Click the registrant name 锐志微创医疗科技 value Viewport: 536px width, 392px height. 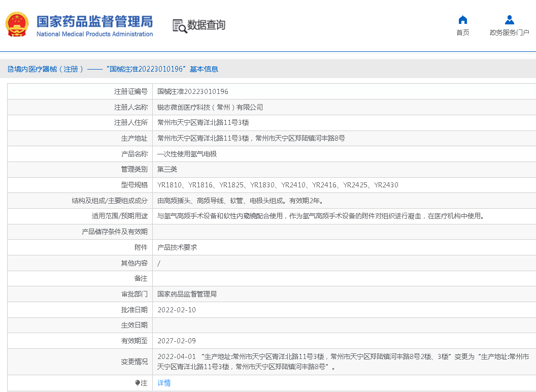[x=210, y=107]
